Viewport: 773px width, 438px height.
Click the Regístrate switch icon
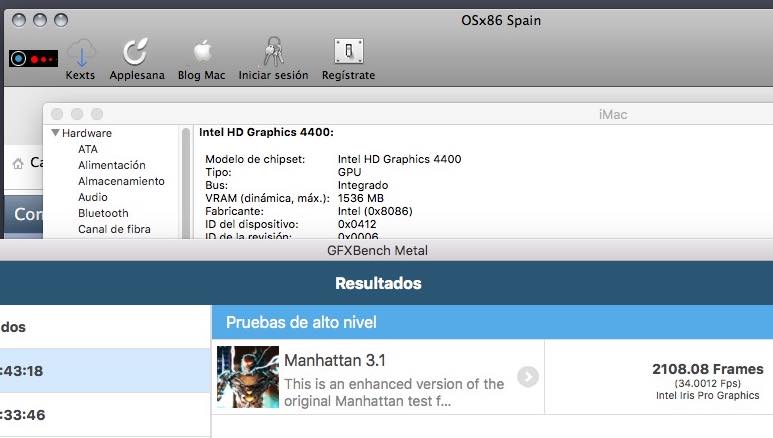349,51
